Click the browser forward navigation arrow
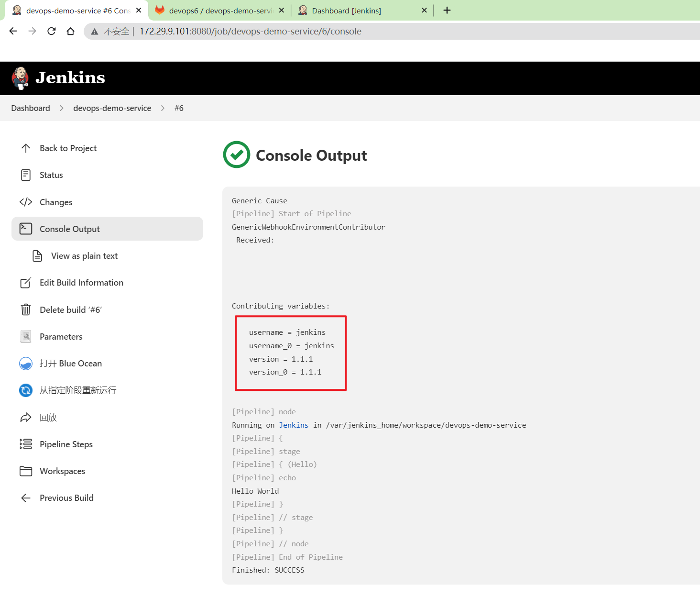 32,31
